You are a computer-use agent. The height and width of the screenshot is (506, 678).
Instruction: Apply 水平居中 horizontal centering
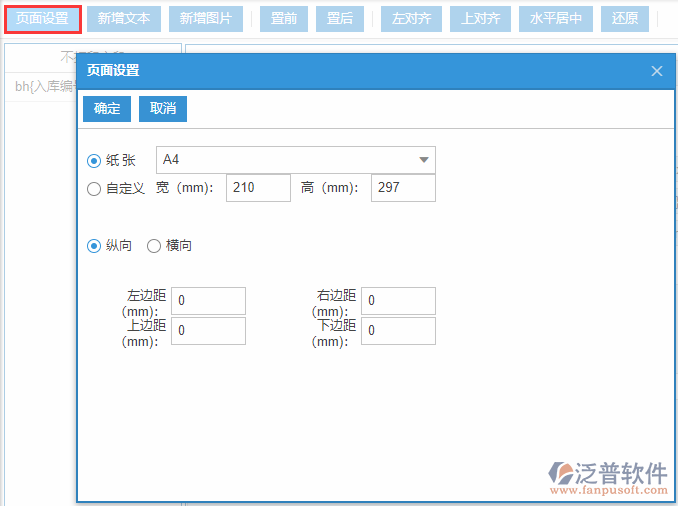pyautogui.click(x=556, y=19)
